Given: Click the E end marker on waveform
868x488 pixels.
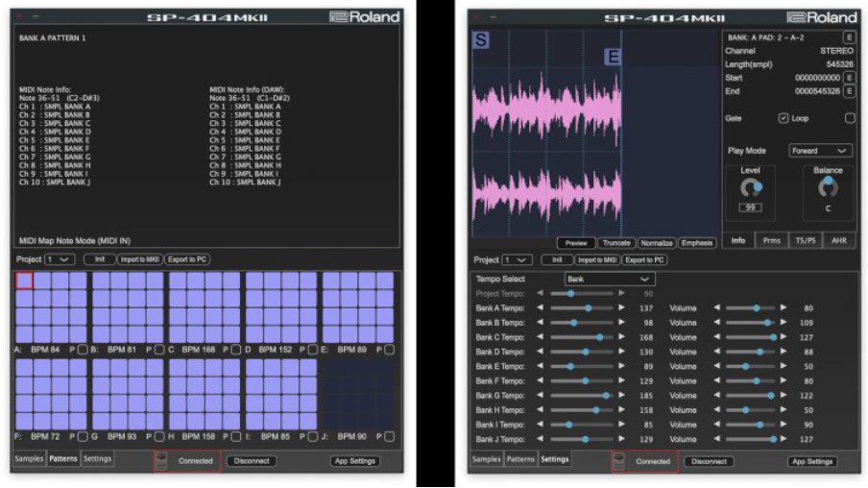Looking at the screenshot, I should click(x=613, y=57).
